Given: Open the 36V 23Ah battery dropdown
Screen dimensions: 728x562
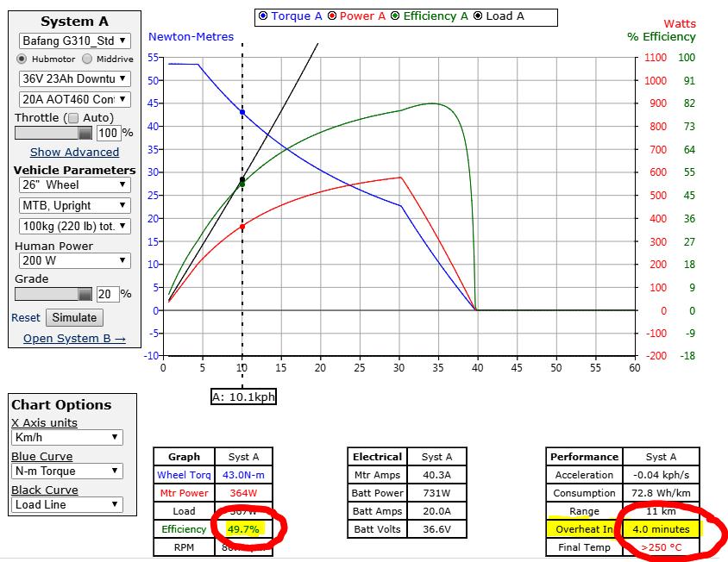Looking at the screenshot, I should (x=74, y=78).
